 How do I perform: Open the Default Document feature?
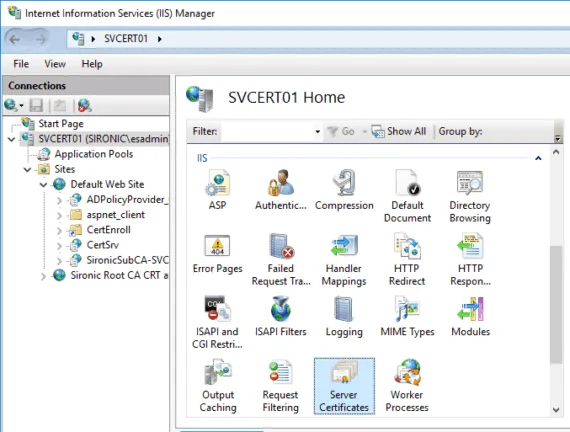[407, 196]
